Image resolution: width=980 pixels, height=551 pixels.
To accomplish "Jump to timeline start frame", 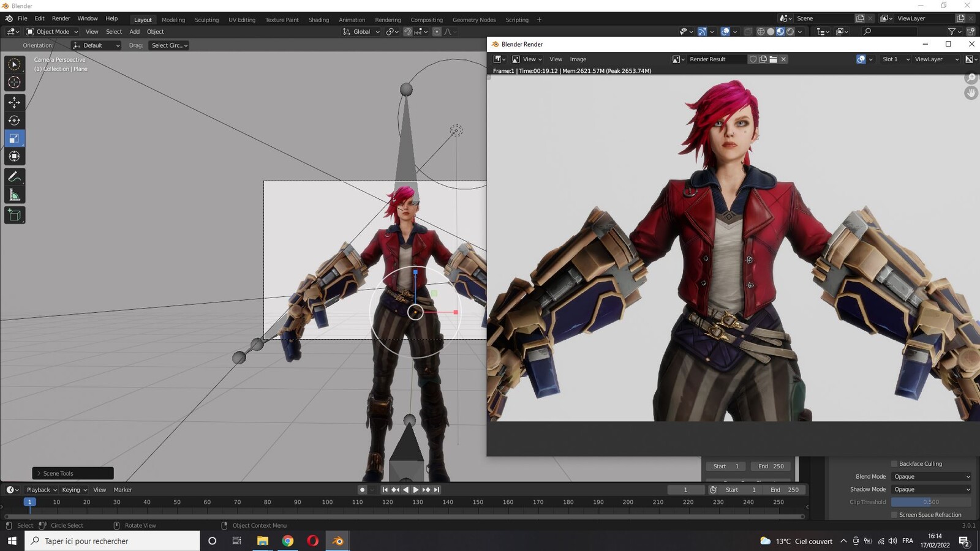I will [x=385, y=490].
